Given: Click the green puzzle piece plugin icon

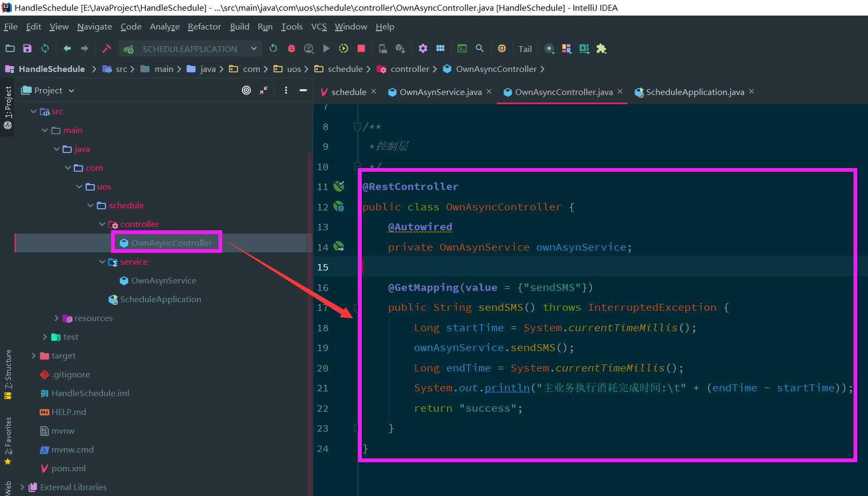Looking at the screenshot, I should click(x=601, y=48).
